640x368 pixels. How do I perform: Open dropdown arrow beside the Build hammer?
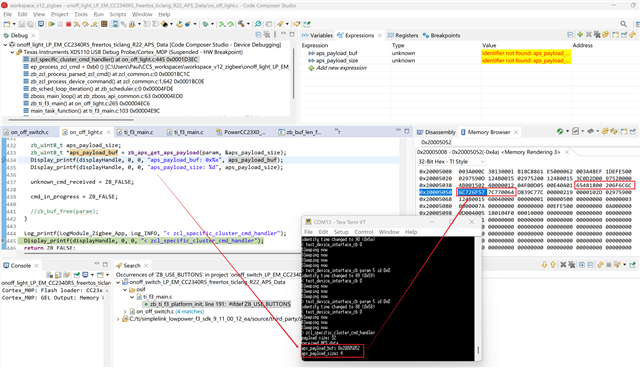(248, 24)
